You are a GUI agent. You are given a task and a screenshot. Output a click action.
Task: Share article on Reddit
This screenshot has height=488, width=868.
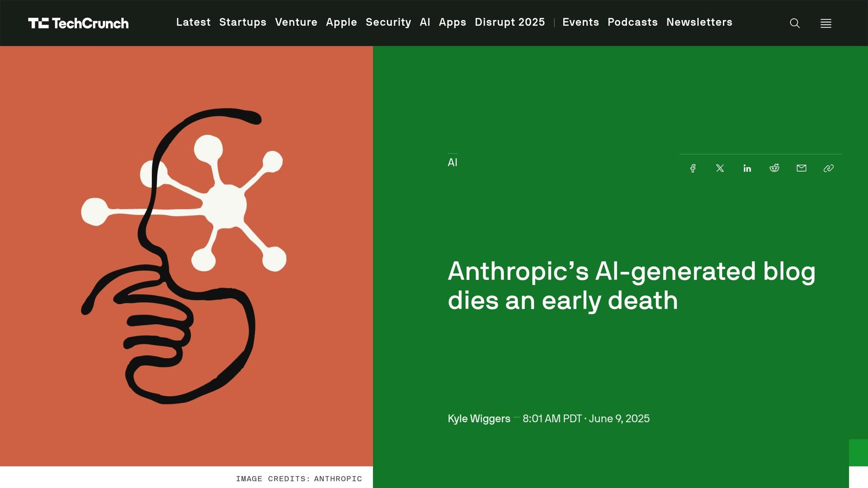[x=774, y=168]
